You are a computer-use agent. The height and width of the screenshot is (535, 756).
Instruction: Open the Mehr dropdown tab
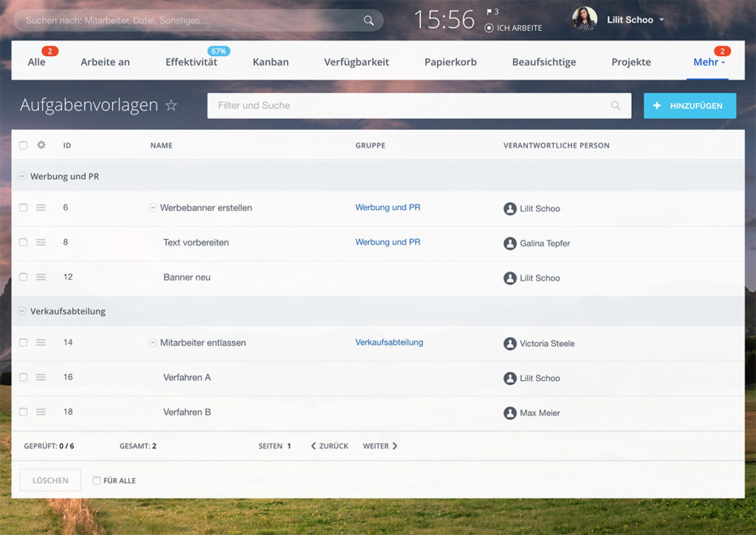709,62
